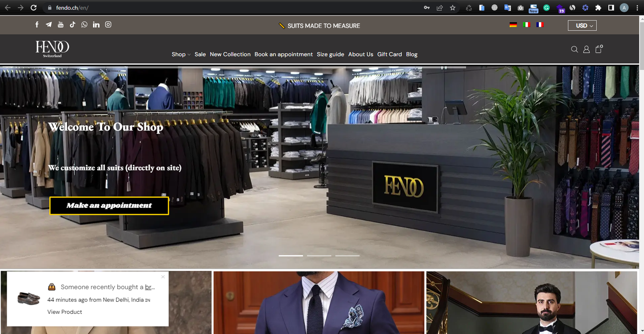Close the recent purchase popup
The image size is (644, 334).
(163, 277)
